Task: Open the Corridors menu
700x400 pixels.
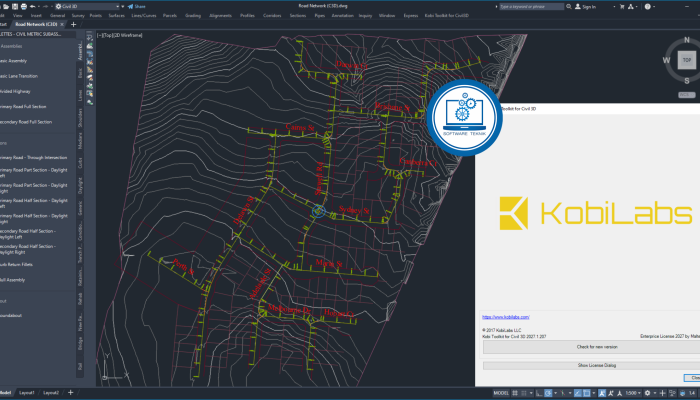Action: tap(272, 16)
